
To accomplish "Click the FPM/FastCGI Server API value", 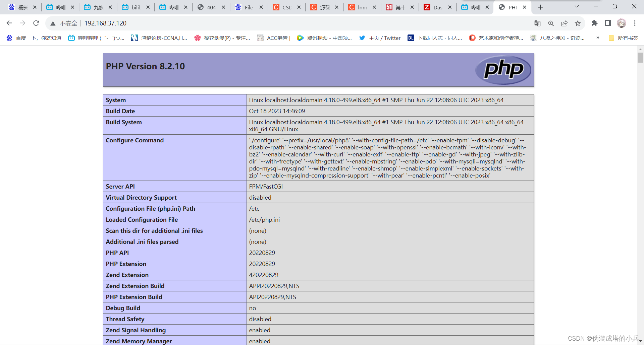I will (x=266, y=187).
